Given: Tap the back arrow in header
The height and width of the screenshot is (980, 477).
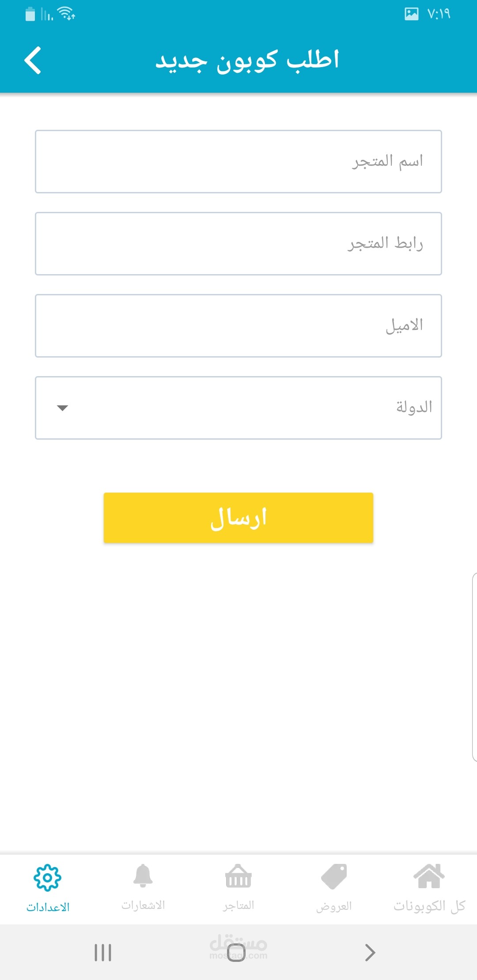Looking at the screenshot, I should pyautogui.click(x=33, y=60).
